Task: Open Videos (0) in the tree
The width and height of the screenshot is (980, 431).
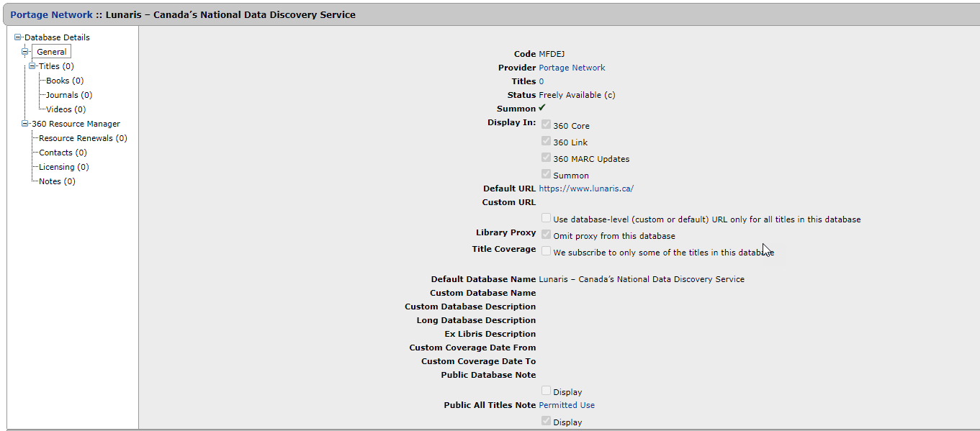Action: pos(66,109)
